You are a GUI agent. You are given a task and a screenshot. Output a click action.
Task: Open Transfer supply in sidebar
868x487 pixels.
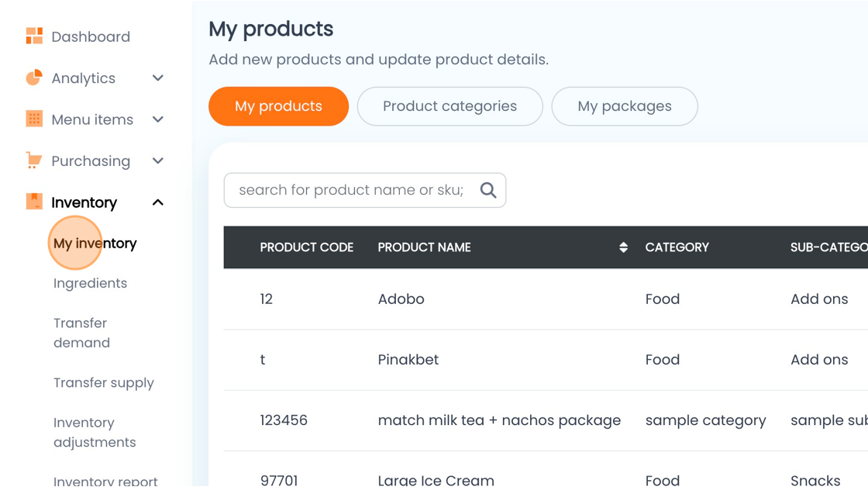coord(104,383)
